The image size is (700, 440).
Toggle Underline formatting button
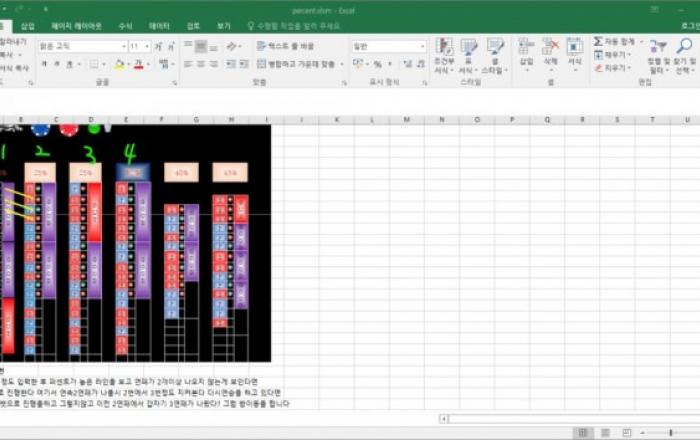click(x=69, y=64)
